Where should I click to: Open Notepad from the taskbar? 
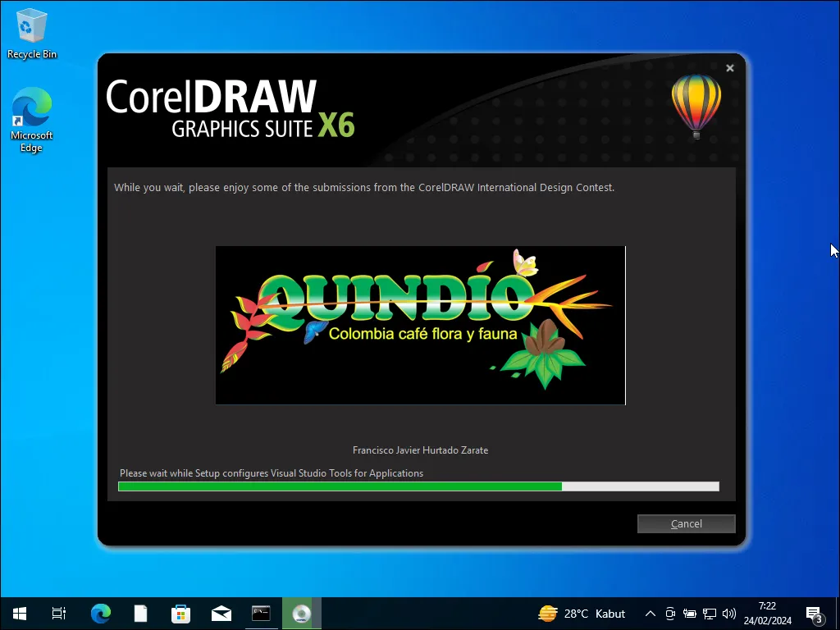[140, 613]
